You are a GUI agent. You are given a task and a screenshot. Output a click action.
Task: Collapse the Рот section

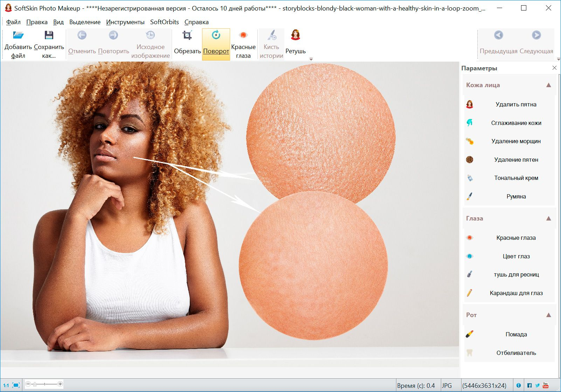pos(549,315)
